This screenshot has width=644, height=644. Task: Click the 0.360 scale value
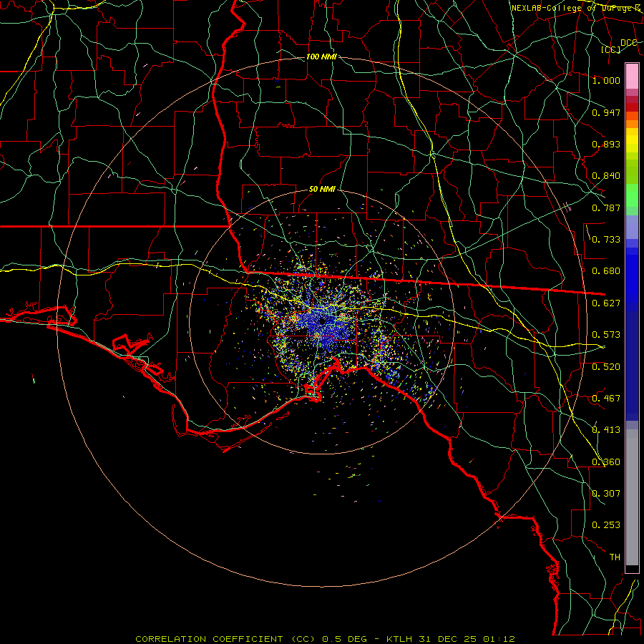(606, 462)
